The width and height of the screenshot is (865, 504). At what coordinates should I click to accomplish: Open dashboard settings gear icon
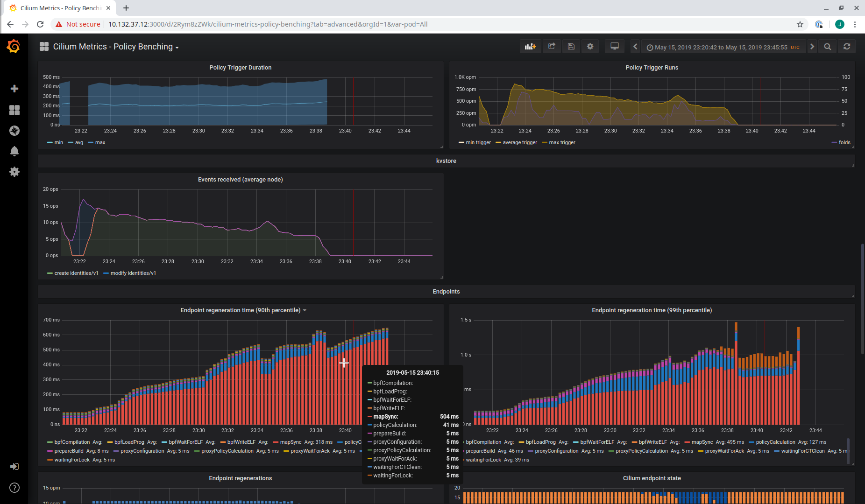(x=590, y=47)
